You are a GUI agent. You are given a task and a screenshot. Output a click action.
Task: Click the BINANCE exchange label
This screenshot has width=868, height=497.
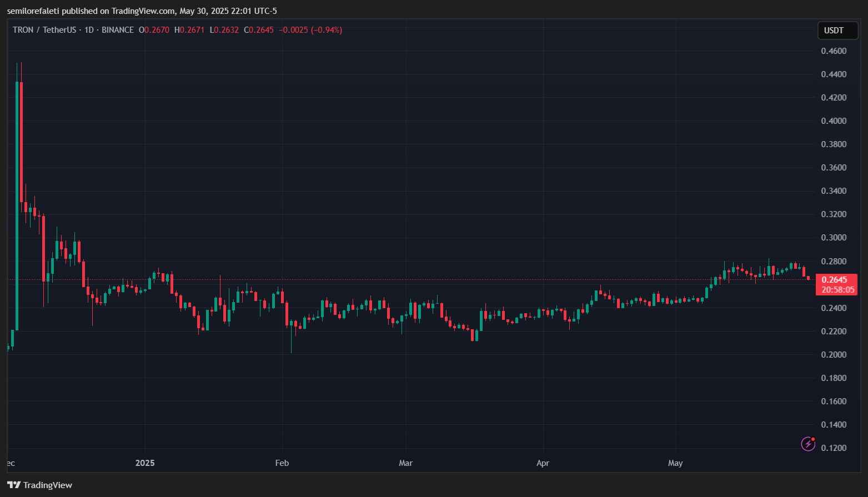[x=118, y=30]
